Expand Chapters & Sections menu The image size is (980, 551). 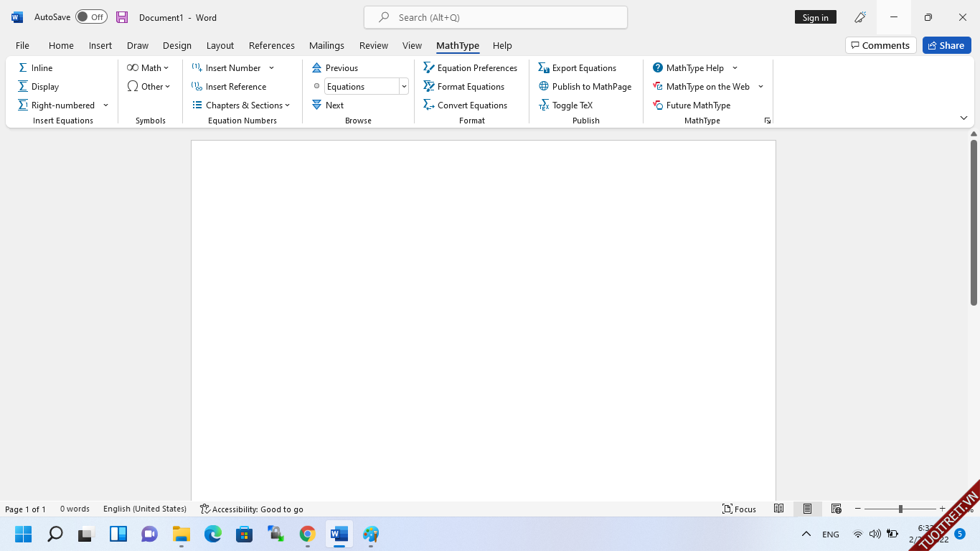241,105
